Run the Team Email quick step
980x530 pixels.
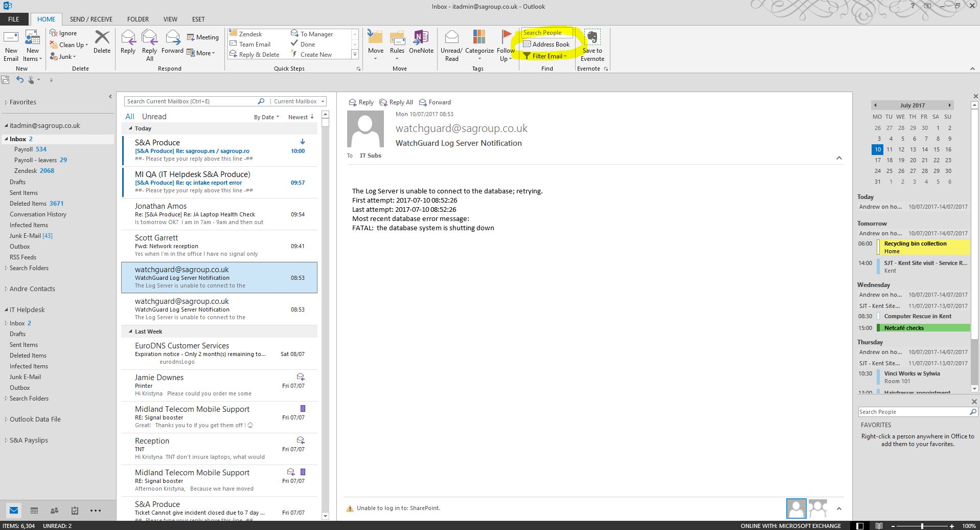pyautogui.click(x=250, y=44)
